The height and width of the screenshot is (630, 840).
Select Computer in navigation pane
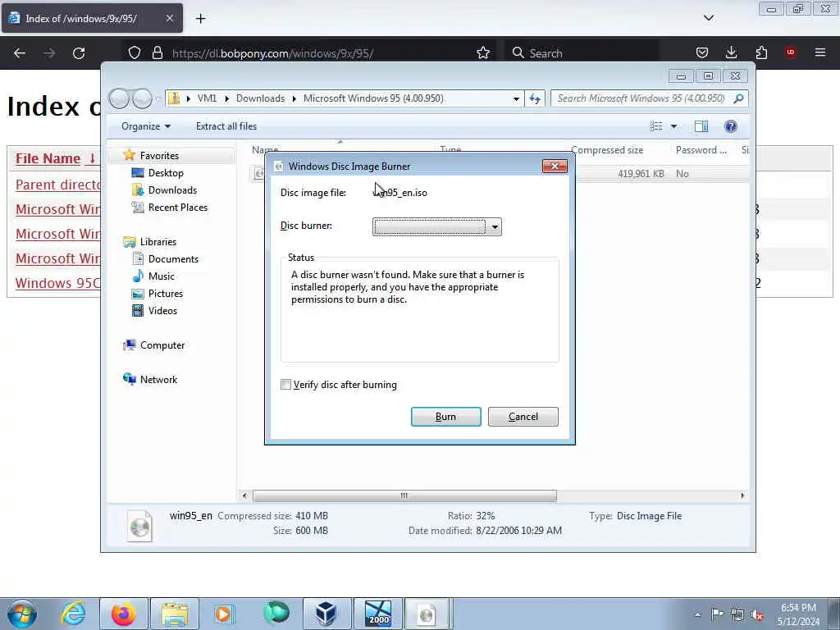click(162, 345)
